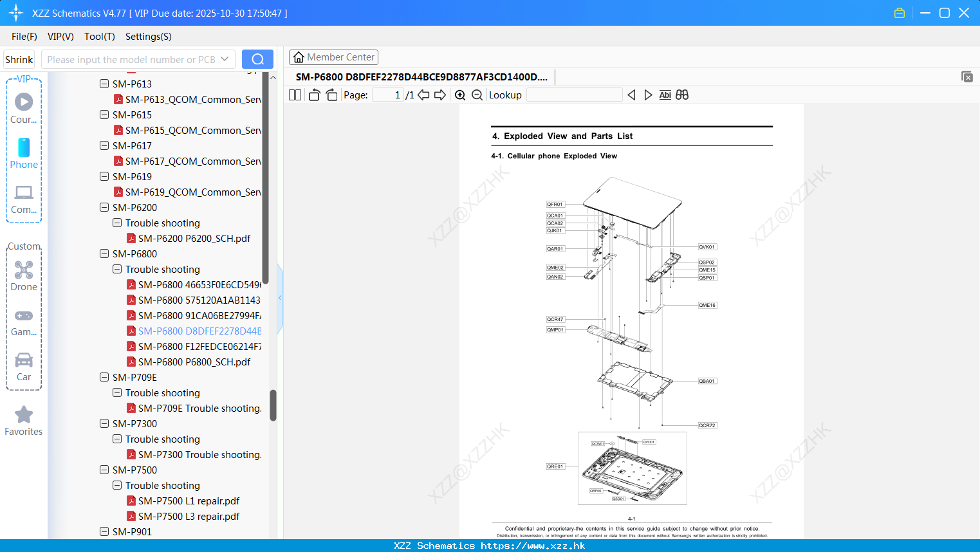Image resolution: width=980 pixels, height=552 pixels.
Task: Collapse the SM-P613 tree node
Action: 104,84
